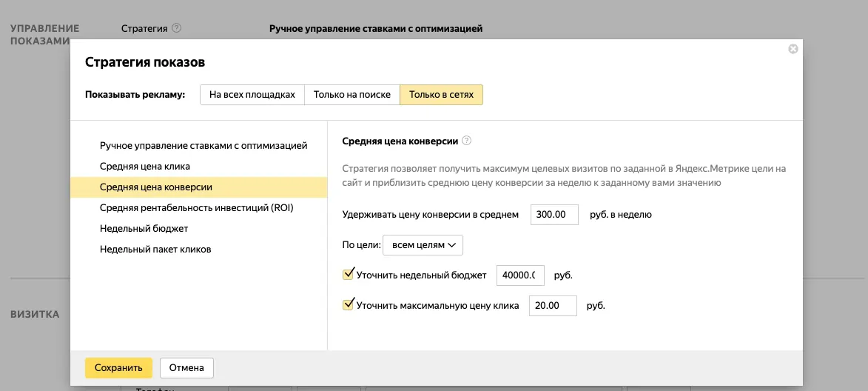Image resolution: width=868 pixels, height=391 pixels.
Task: Close the Стратегия показов dialog with X icon
Action: 793,49
